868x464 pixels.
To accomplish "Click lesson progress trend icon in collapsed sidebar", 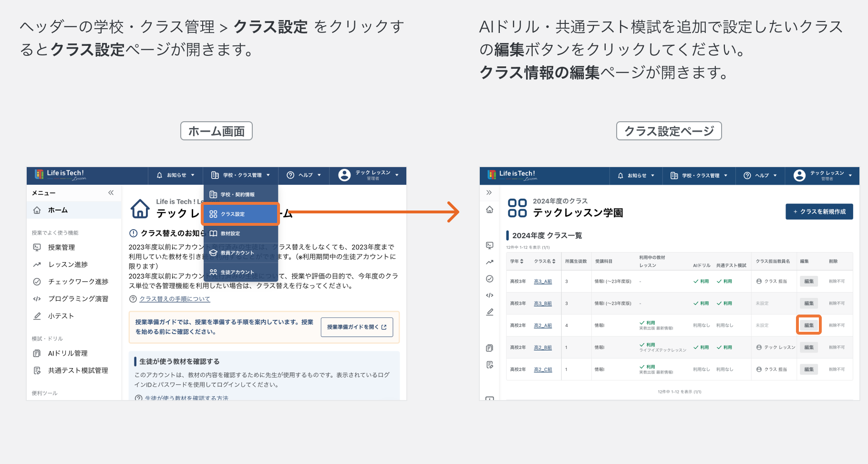I will click(x=489, y=262).
